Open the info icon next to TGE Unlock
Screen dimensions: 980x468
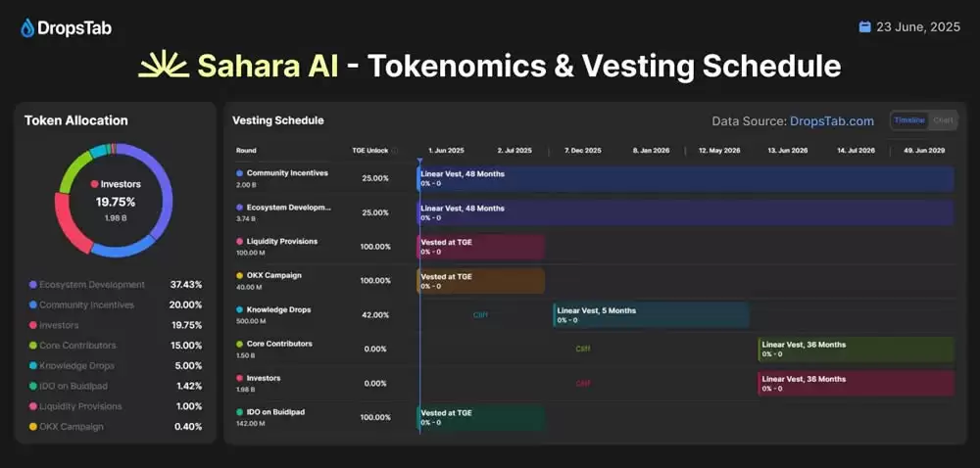pos(394,151)
